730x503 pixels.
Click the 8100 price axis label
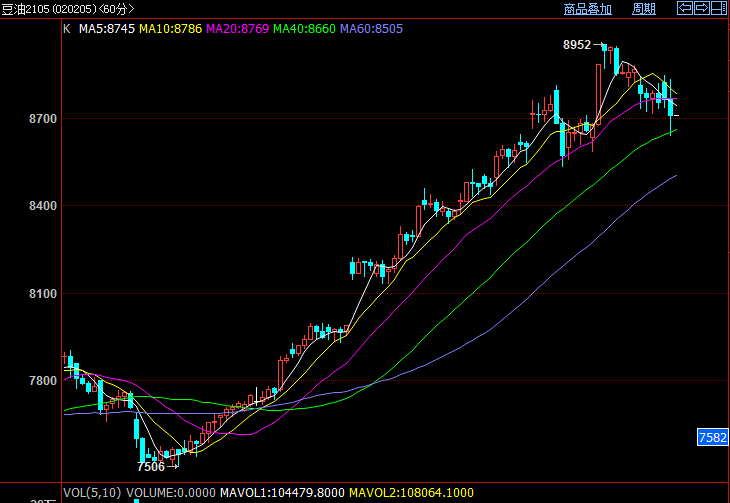click(x=43, y=294)
